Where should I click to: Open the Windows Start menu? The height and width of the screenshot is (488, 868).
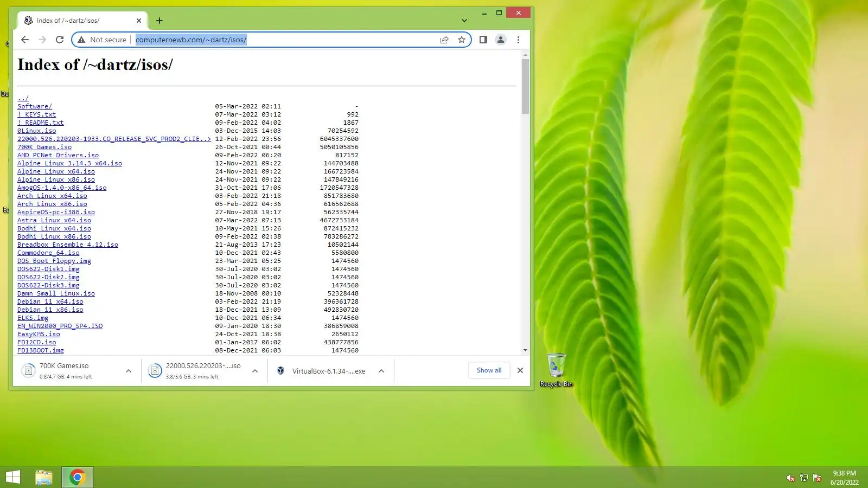(12, 477)
